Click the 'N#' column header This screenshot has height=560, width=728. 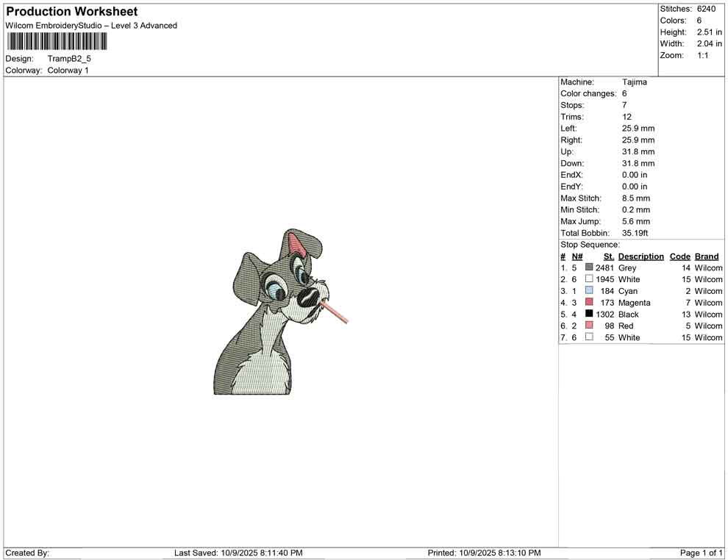point(577,256)
